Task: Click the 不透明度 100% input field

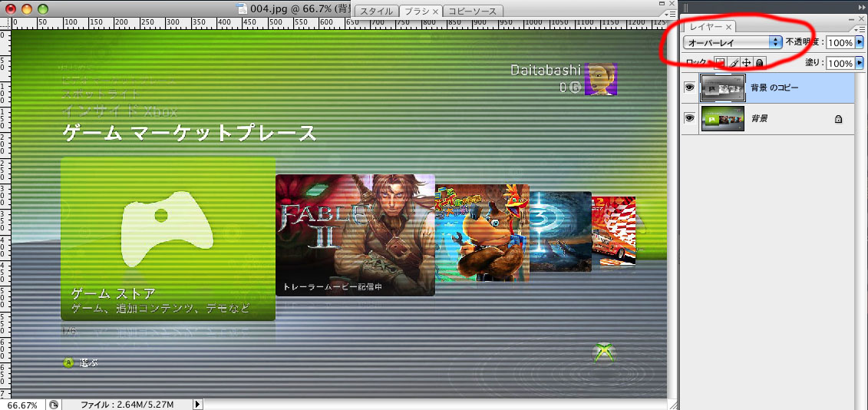Action: pos(841,43)
